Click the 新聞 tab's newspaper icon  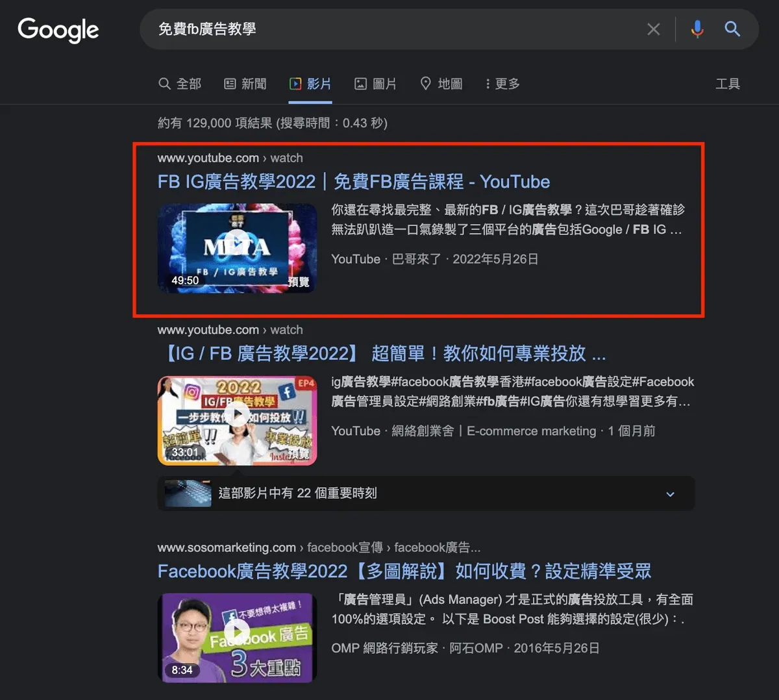click(x=230, y=84)
